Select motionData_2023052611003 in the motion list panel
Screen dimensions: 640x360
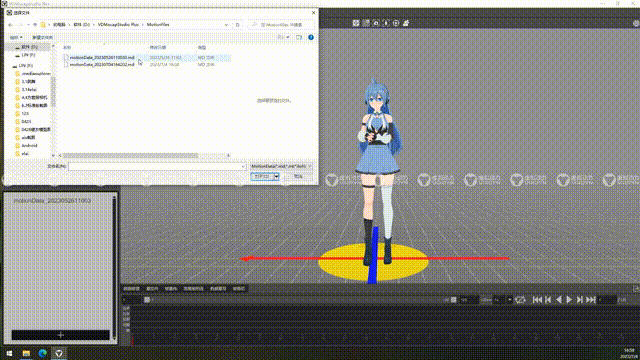(52, 201)
